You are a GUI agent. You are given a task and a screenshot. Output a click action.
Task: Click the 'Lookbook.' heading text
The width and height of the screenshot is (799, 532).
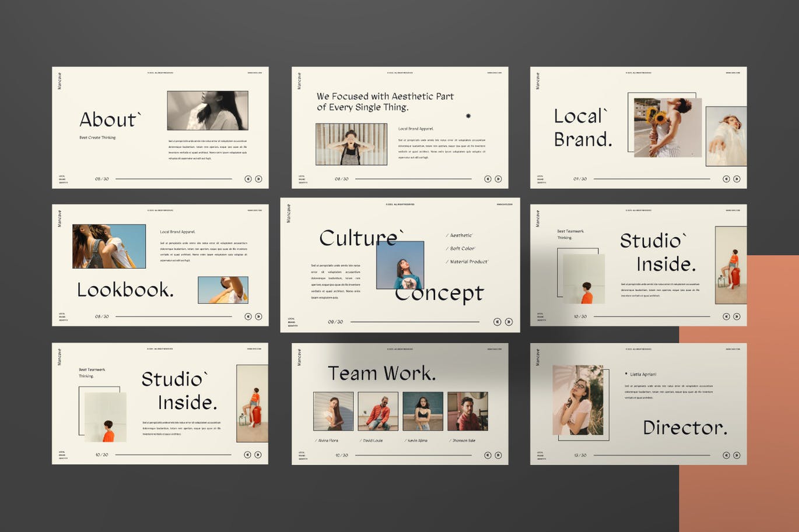[x=125, y=290]
